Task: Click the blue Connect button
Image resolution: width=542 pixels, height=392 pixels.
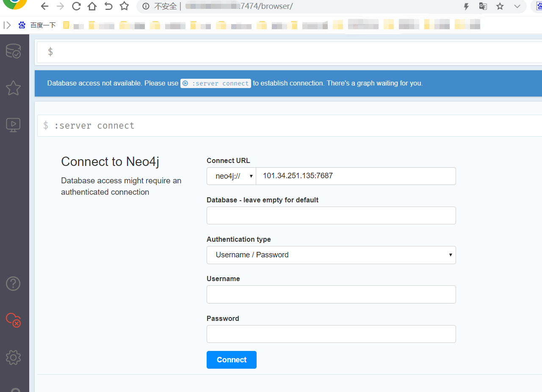Action: 232,360
